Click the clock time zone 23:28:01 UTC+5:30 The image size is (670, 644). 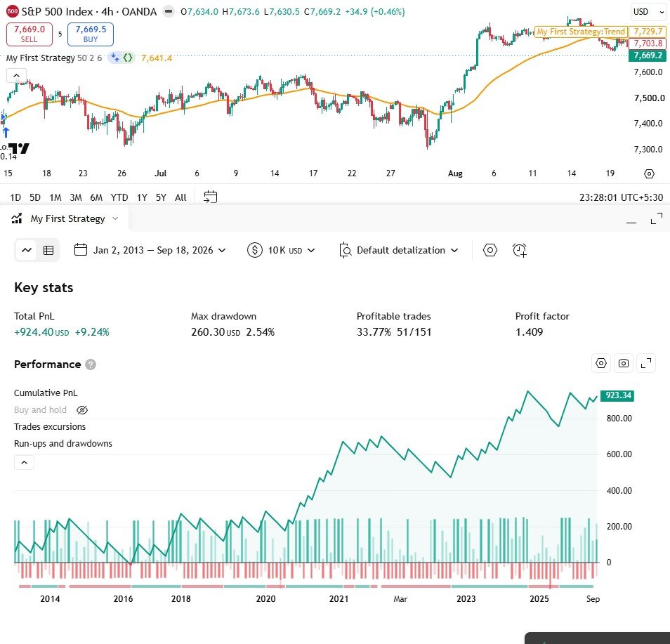621,197
